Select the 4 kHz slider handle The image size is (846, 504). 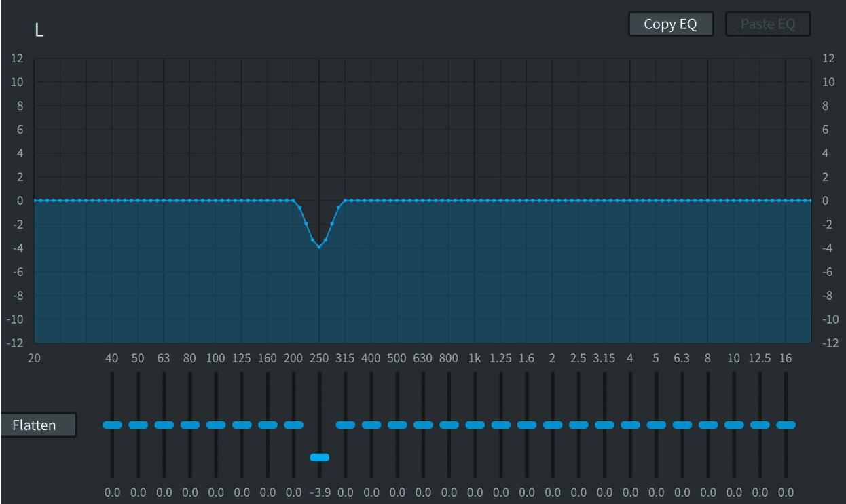[630, 425]
